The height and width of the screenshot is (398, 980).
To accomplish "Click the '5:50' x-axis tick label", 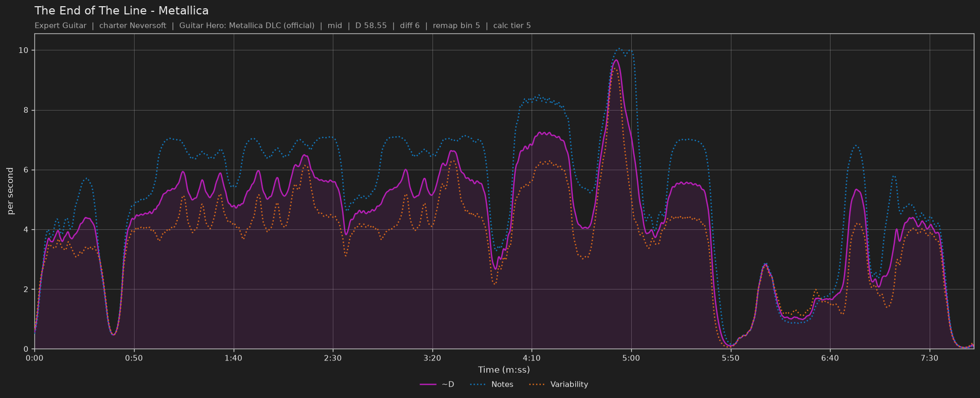I will (730, 358).
